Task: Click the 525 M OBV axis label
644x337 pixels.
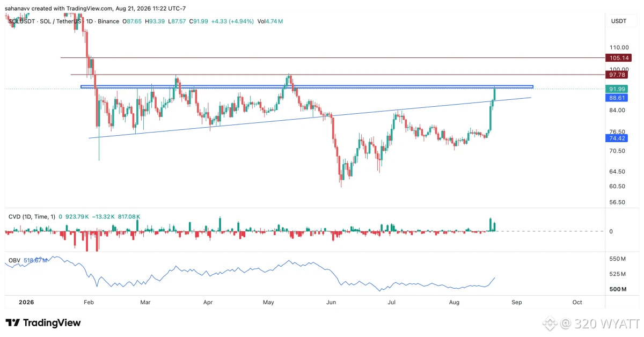Action: [x=618, y=274]
